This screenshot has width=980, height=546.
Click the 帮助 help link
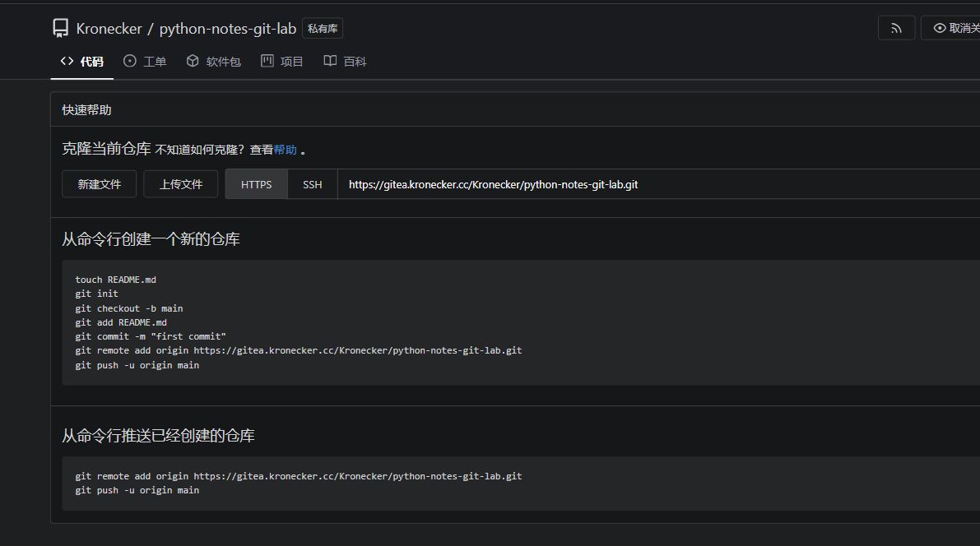(285, 150)
